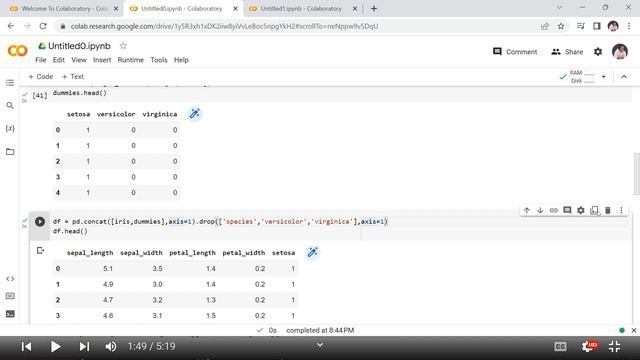The width and height of the screenshot is (640, 360).
Task: Open a new browser tab
Action: coord(374,9)
